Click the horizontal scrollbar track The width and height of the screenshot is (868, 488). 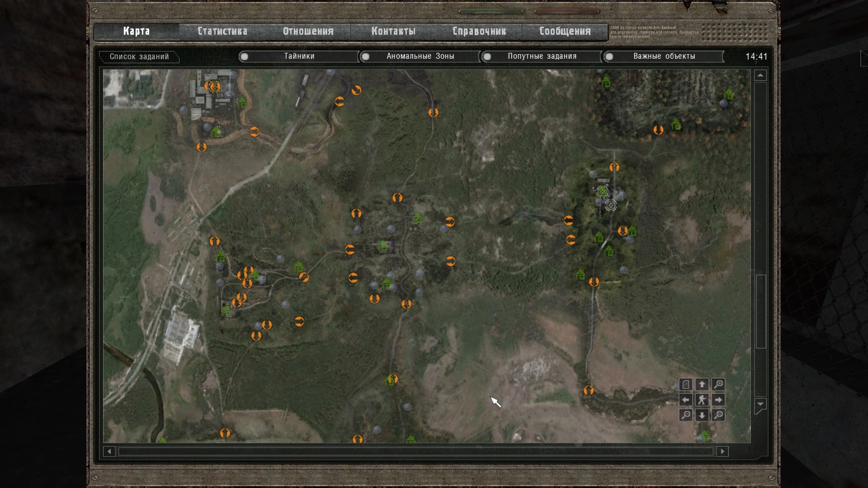[416, 451]
